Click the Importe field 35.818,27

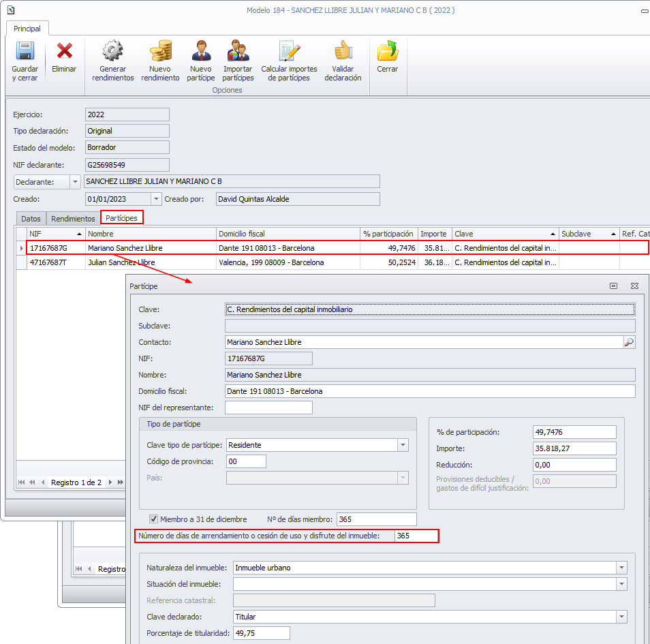point(574,448)
